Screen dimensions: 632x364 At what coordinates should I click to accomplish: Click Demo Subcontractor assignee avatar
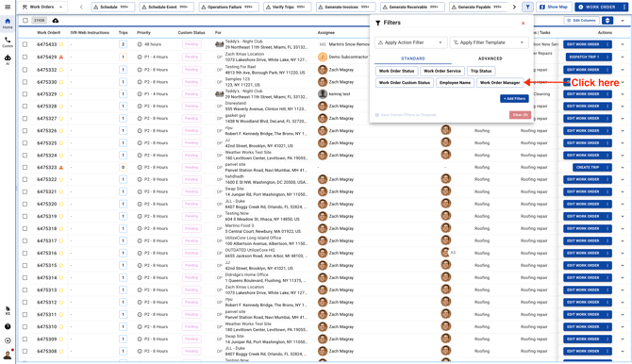pyautogui.click(x=322, y=57)
